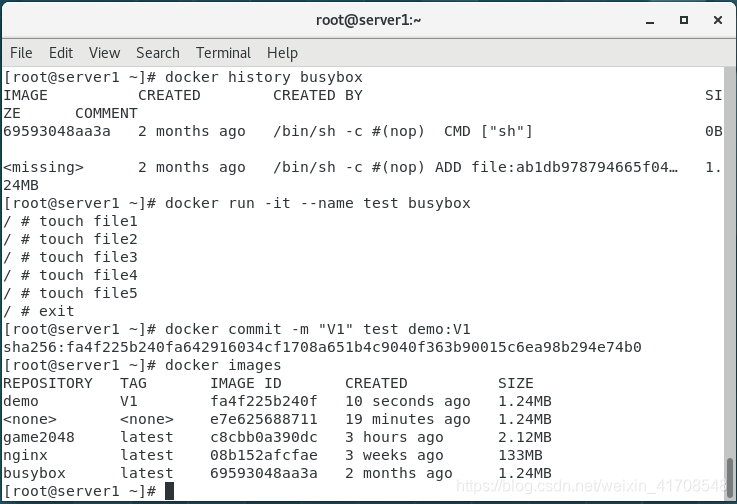Click the sha256:fa4f225b240f… hash line

322,347
